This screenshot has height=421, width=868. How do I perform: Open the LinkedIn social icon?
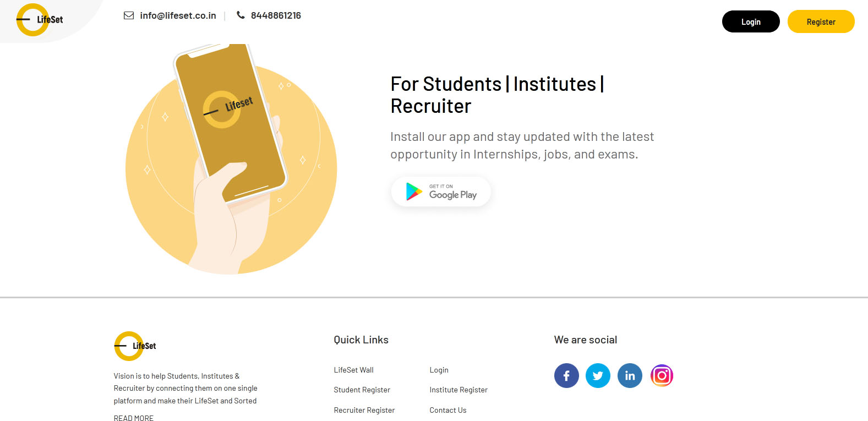pos(630,376)
